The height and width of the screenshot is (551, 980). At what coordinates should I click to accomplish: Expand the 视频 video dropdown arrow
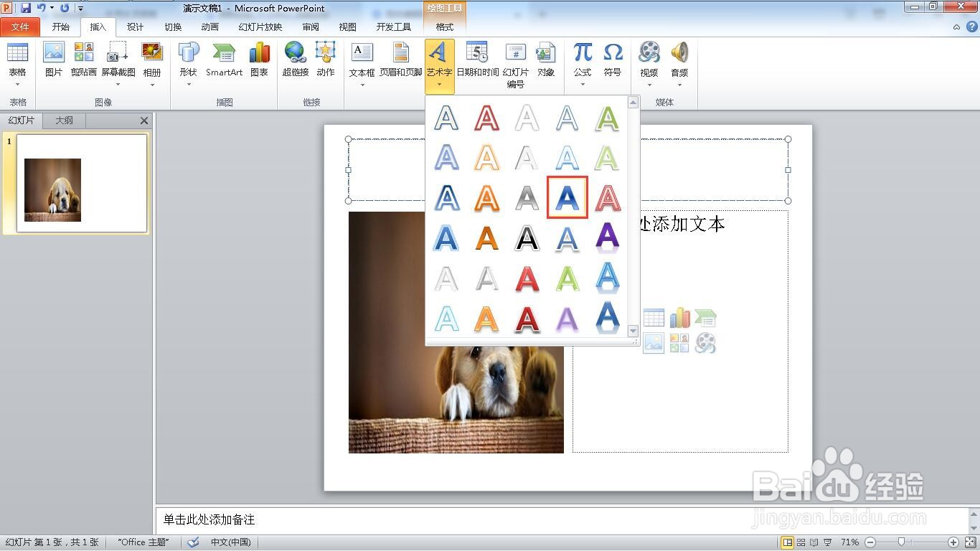(x=649, y=85)
